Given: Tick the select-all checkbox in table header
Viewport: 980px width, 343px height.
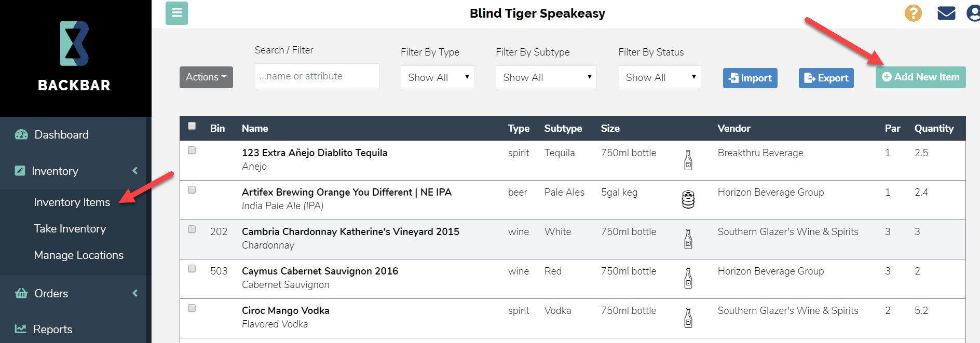Looking at the screenshot, I should pos(192,126).
